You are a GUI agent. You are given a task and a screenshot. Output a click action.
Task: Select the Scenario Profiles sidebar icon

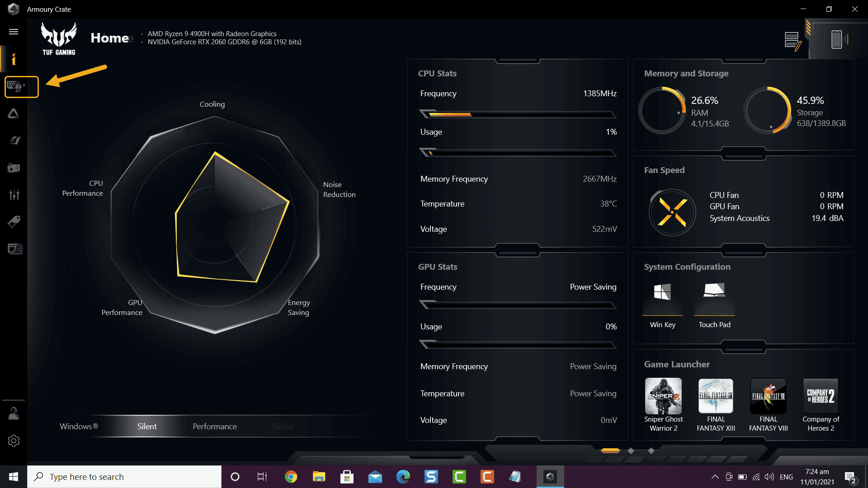(14, 141)
